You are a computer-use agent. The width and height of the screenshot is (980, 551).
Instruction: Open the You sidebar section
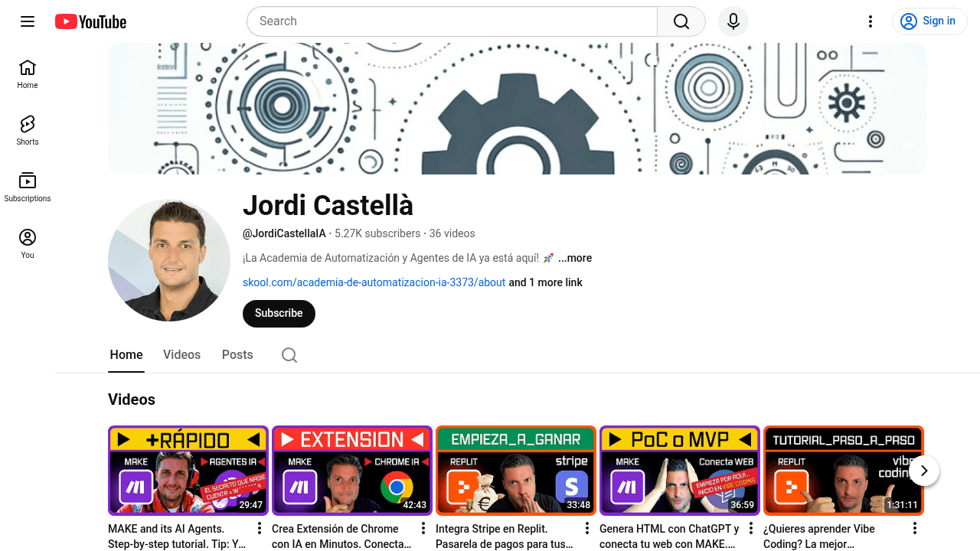(28, 244)
